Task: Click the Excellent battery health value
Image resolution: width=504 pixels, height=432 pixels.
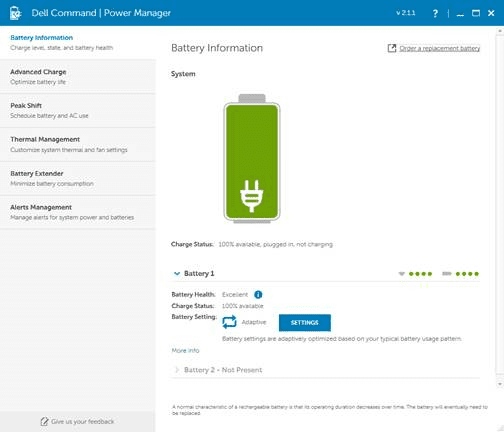Action: click(x=235, y=295)
